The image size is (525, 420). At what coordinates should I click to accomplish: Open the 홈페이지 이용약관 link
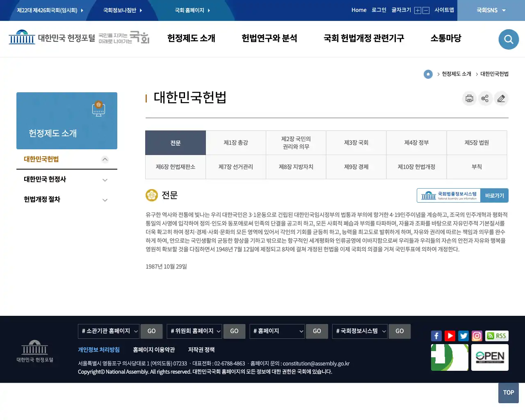pos(154,350)
